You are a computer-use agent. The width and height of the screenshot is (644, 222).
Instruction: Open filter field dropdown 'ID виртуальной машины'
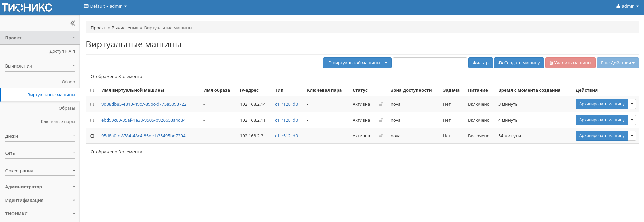[357, 63]
